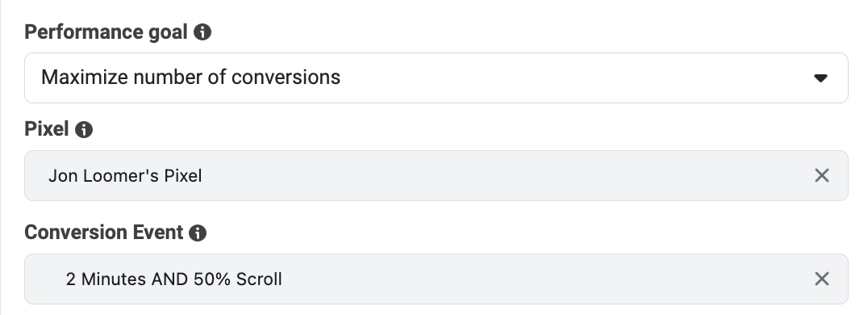Click the X icon in the Pixel row

(821, 176)
